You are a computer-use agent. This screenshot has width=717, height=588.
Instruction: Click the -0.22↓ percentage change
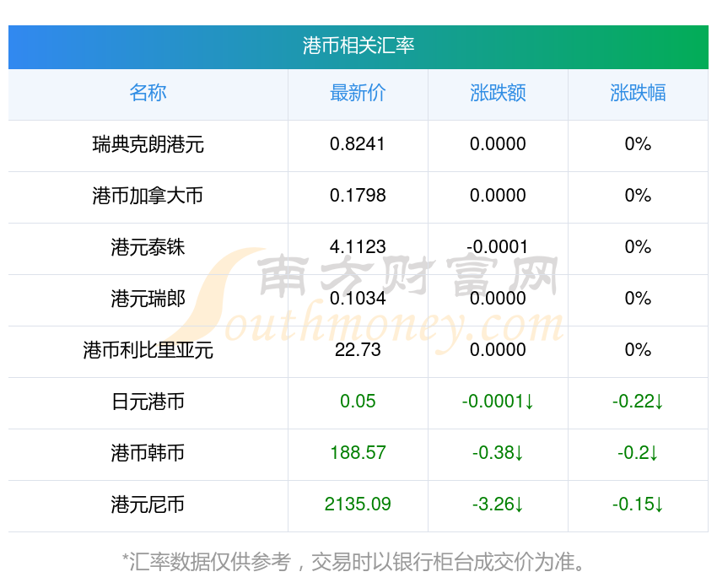tap(638, 402)
